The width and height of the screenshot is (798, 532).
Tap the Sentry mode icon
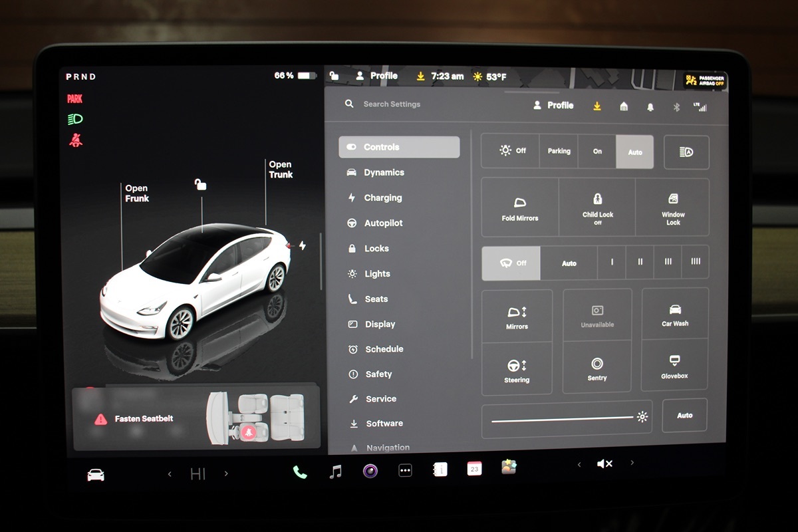(597, 368)
